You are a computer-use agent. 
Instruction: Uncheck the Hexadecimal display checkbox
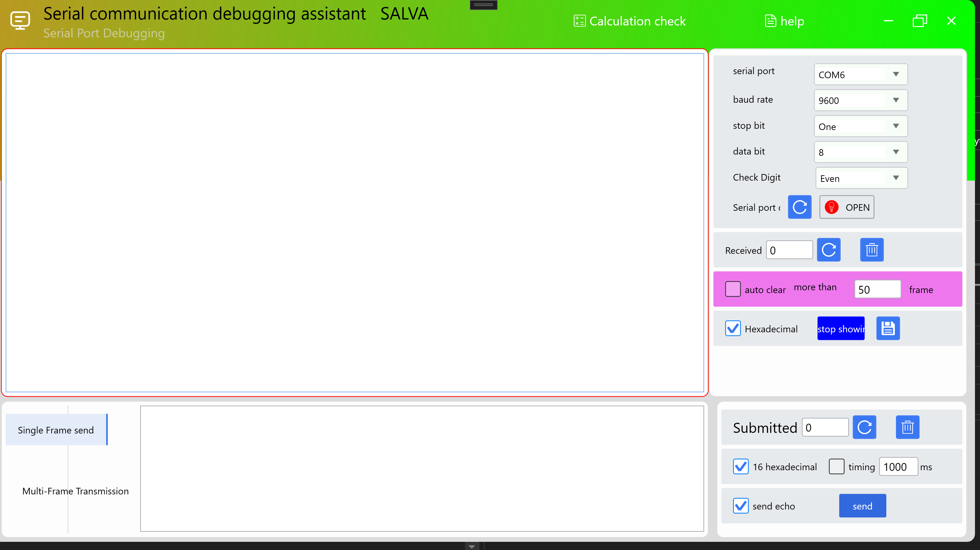pyautogui.click(x=732, y=329)
